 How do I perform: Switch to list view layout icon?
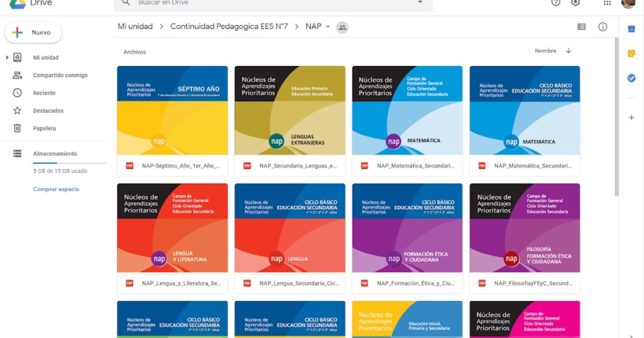pos(581,27)
